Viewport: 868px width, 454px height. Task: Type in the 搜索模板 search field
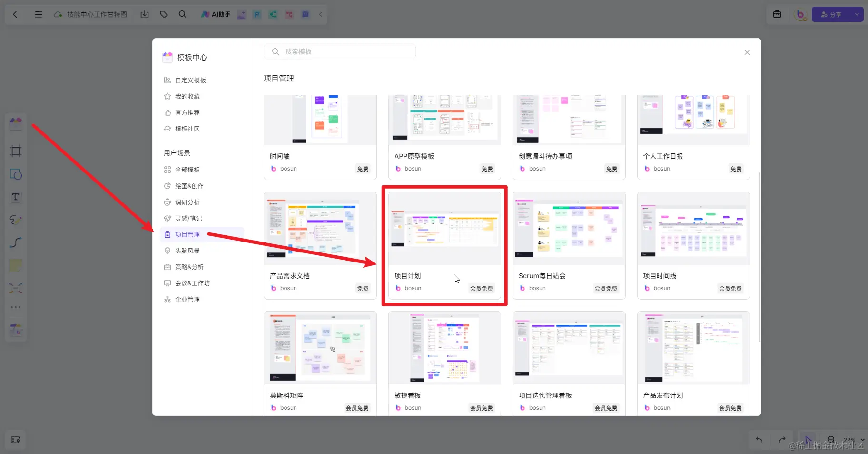[x=339, y=51]
